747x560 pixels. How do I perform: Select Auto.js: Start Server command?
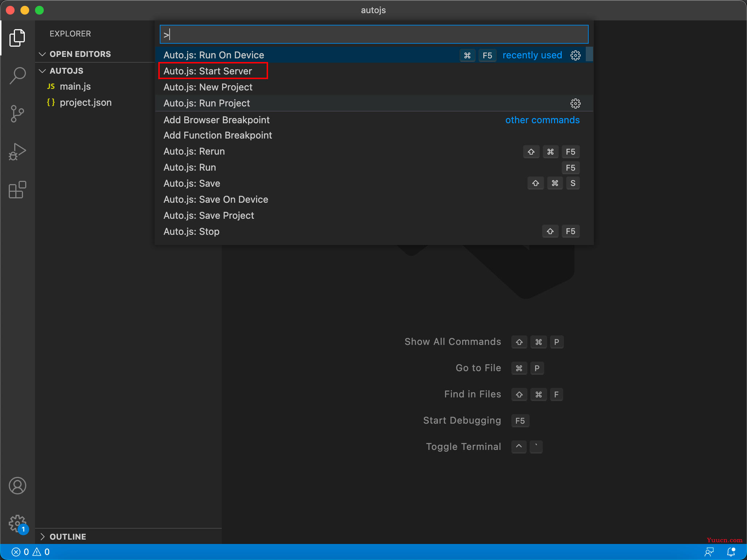pyautogui.click(x=374, y=71)
